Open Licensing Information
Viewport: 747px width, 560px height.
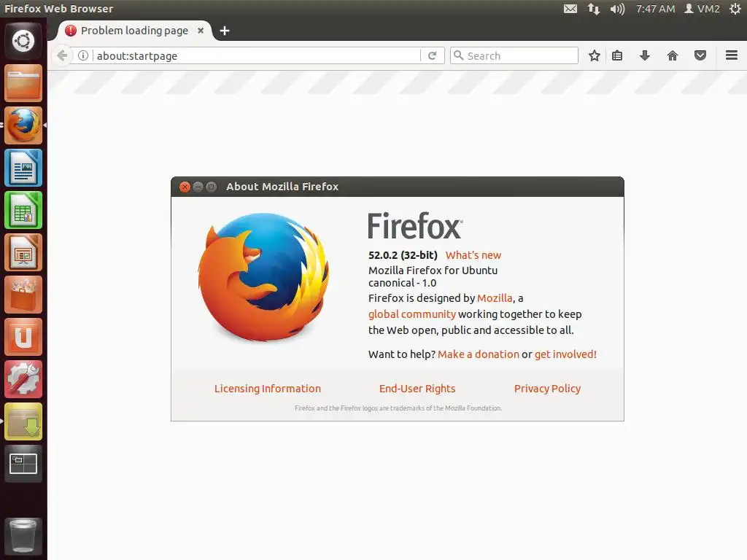pos(267,389)
